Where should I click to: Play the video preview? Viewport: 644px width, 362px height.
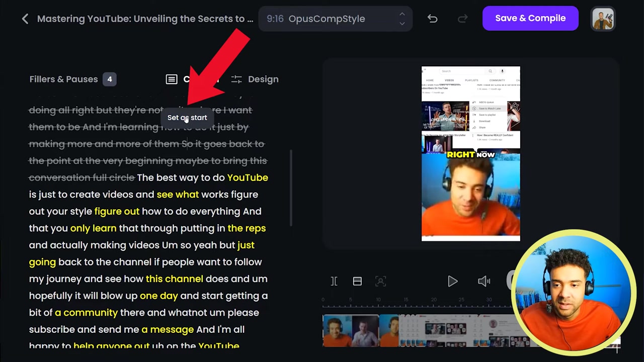(x=452, y=281)
